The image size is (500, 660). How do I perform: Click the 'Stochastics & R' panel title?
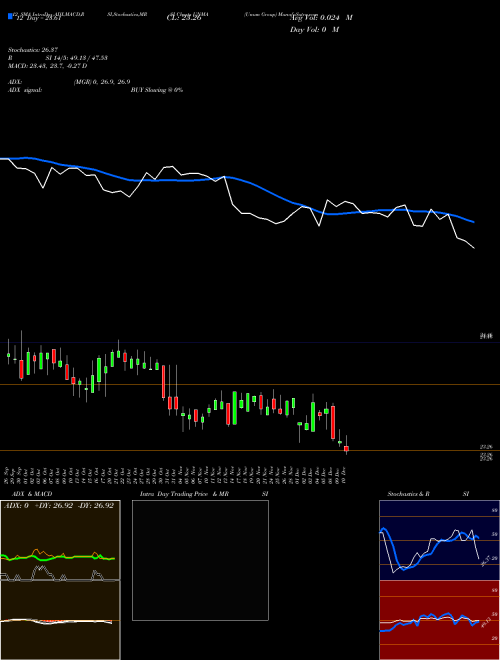(x=408, y=494)
